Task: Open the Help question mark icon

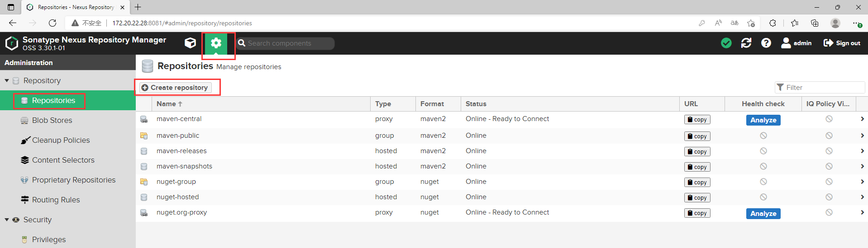Action: tap(766, 43)
